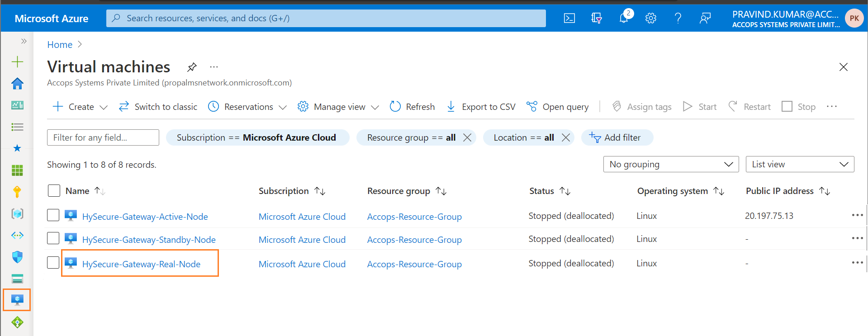Open Favorites star in the sidebar

tap(17, 148)
